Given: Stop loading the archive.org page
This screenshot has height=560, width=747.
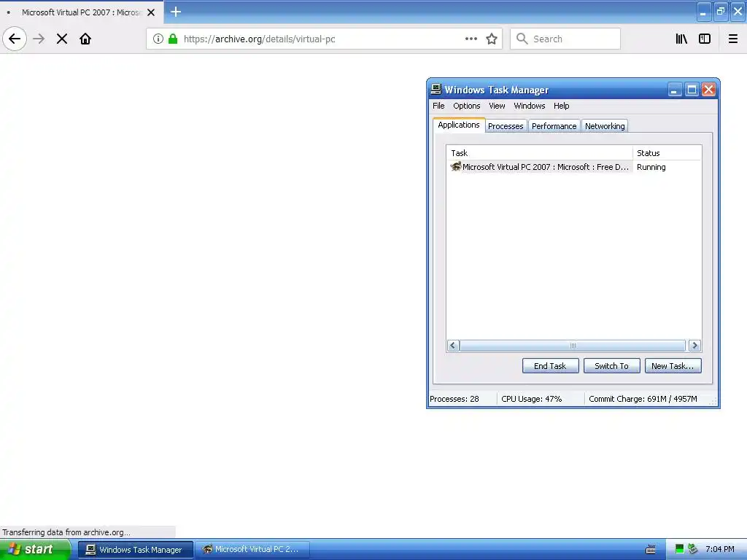Looking at the screenshot, I should pyautogui.click(x=62, y=39).
